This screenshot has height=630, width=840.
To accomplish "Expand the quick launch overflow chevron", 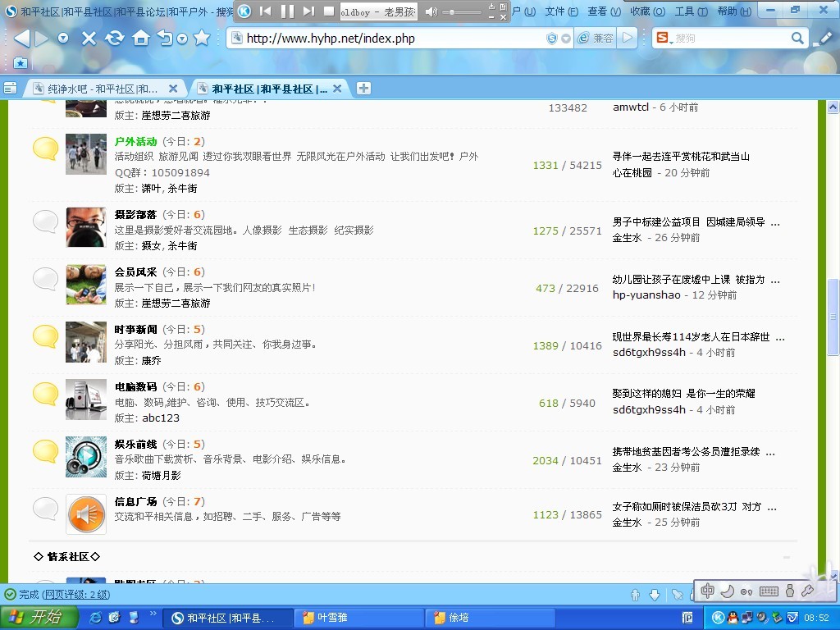I will (x=153, y=614).
